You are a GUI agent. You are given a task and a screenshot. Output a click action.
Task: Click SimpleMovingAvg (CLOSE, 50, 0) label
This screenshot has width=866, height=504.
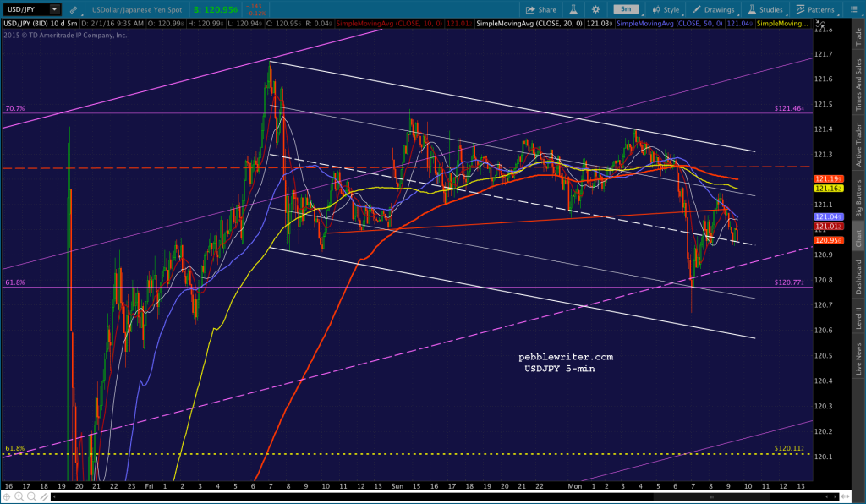(x=670, y=23)
